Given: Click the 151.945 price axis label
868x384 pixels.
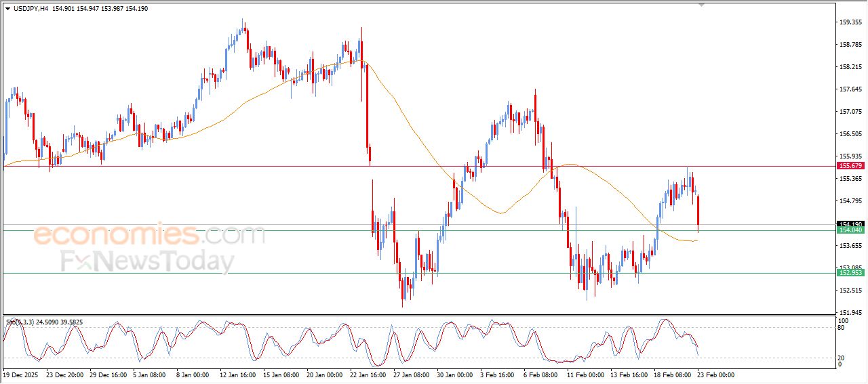Looking at the screenshot, I should tap(850, 312).
